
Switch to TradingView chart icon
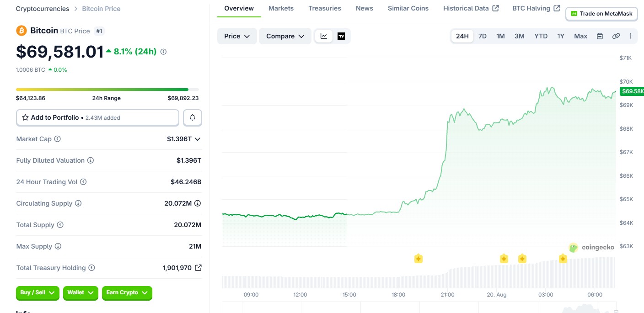tap(341, 36)
